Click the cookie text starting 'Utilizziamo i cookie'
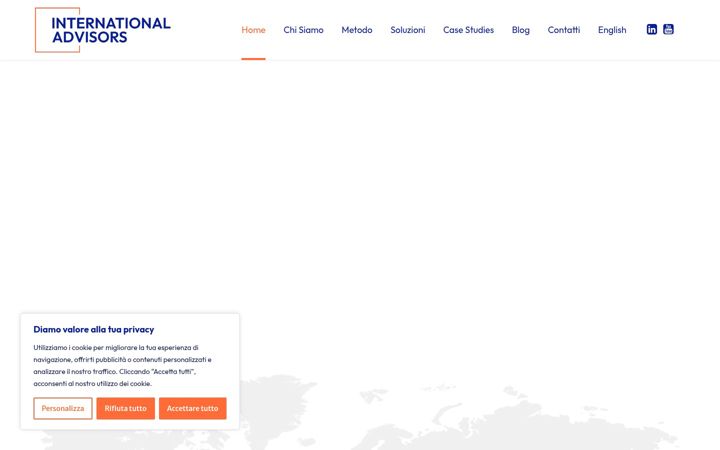The width and height of the screenshot is (720, 450). (x=123, y=366)
